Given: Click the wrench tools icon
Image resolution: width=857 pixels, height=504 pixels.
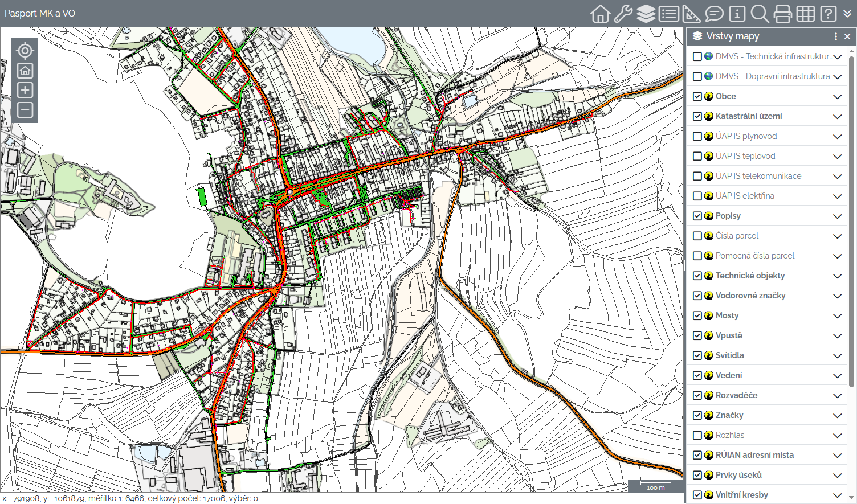Looking at the screenshot, I should point(623,14).
